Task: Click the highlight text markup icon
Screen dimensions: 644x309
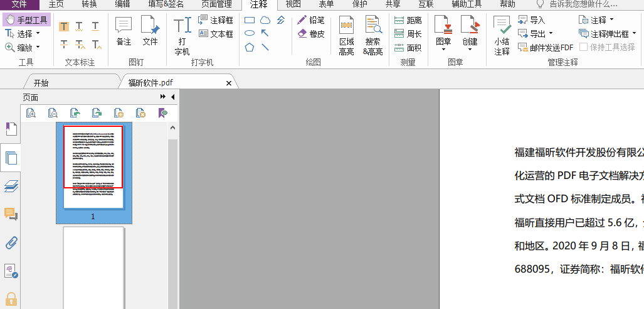Action: click(x=64, y=27)
